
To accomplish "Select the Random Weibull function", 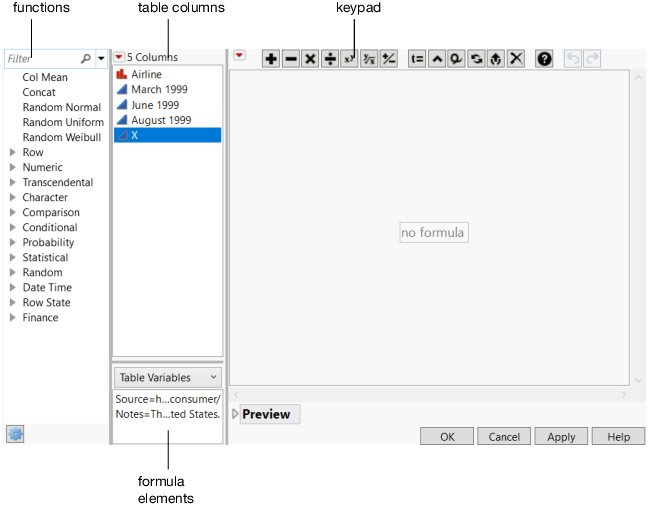I will pos(62,137).
